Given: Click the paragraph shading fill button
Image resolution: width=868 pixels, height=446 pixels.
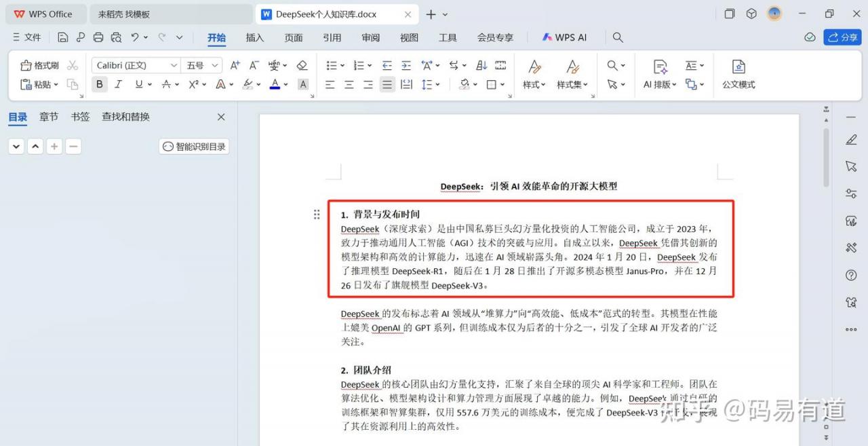Looking at the screenshot, I should (465, 84).
